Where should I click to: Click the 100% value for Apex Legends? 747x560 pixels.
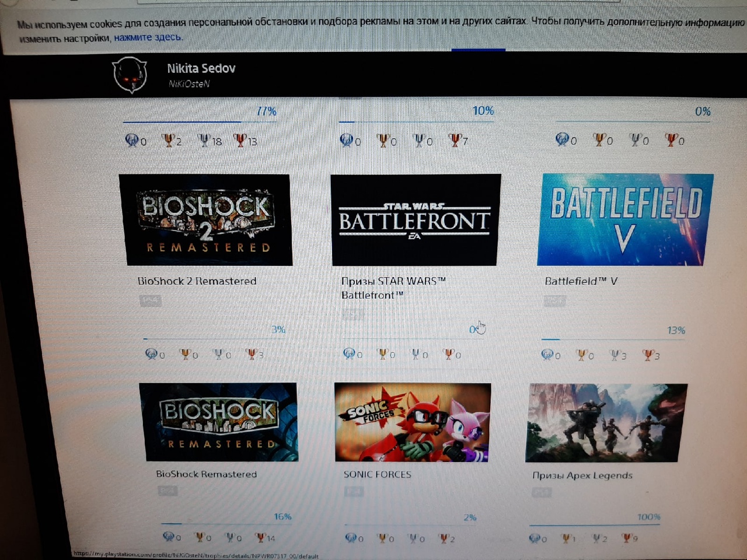[x=649, y=517]
